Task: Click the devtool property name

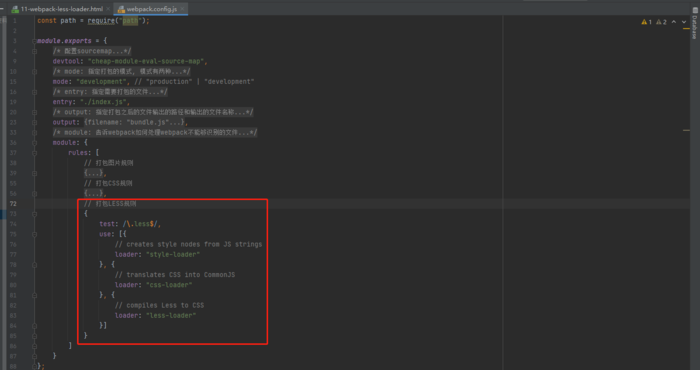Action: [x=66, y=62]
